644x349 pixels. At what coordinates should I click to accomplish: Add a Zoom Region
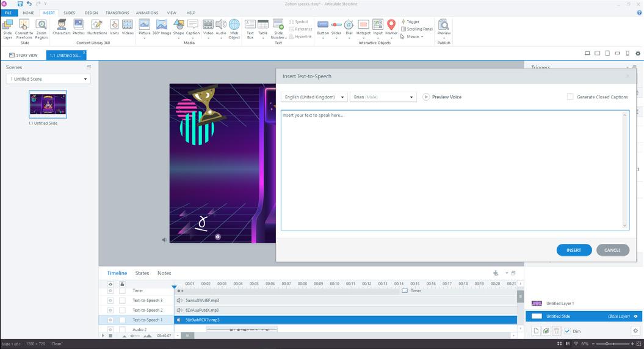tap(41, 29)
